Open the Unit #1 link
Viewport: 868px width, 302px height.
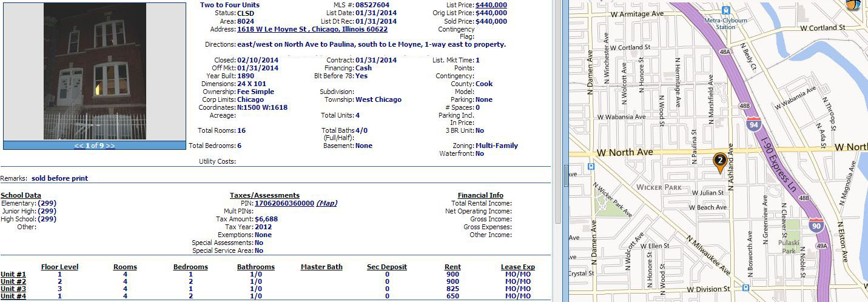pos(13,274)
